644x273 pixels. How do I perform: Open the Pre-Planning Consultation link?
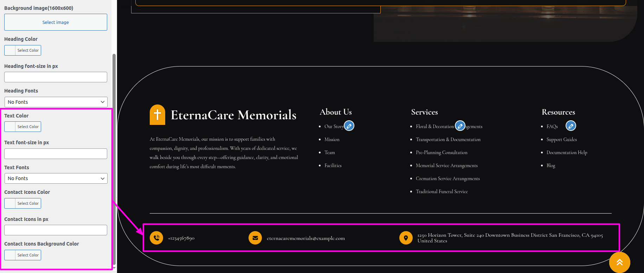tap(442, 152)
